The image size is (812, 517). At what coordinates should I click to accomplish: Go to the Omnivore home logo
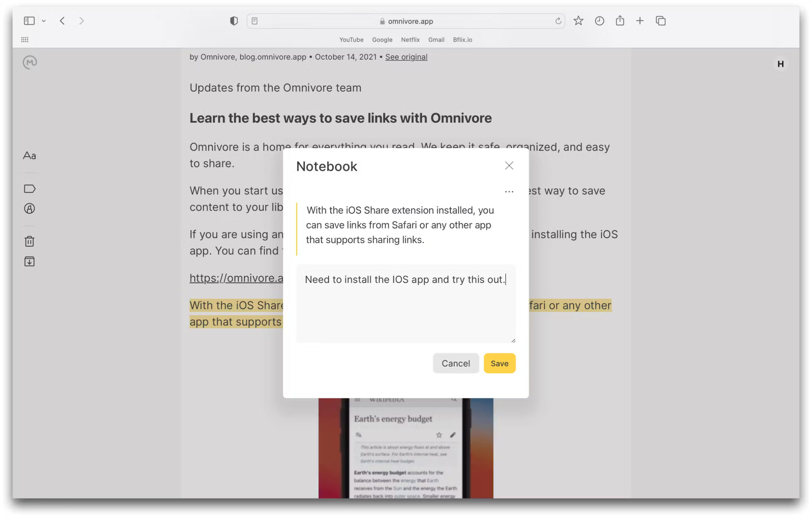pyautogui.click(x=30, y=62)
